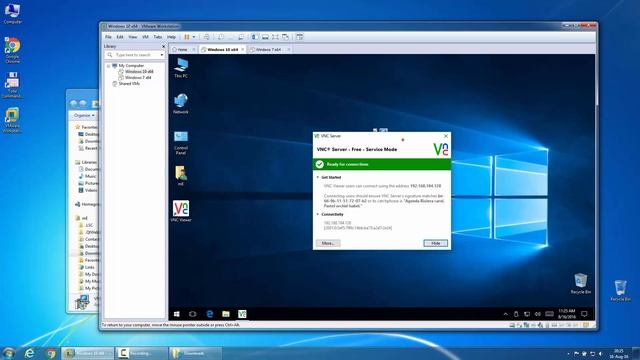This screenshot has width=640, height=360.
Task: Open the View menu in VMware Workstation
Action: click(133, 37)
